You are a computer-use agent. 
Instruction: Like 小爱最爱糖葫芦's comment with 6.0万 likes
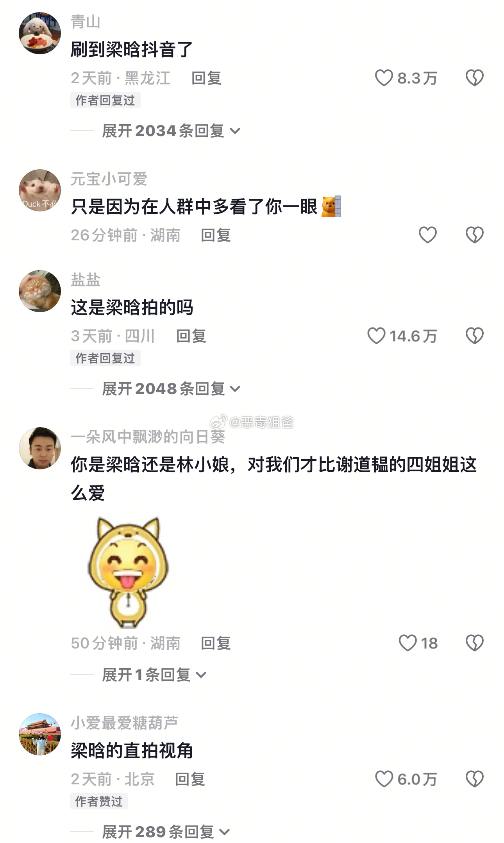tap(384, 779)
